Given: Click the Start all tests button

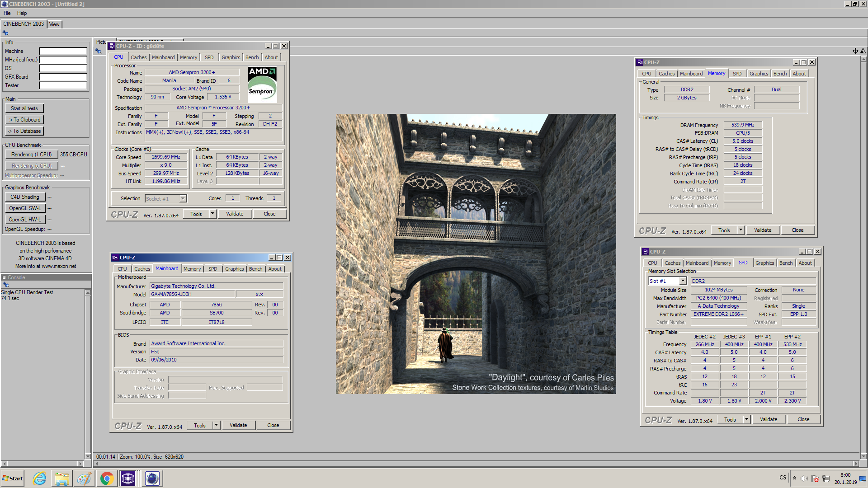Looking at the screenshot, I should (24, 108).
